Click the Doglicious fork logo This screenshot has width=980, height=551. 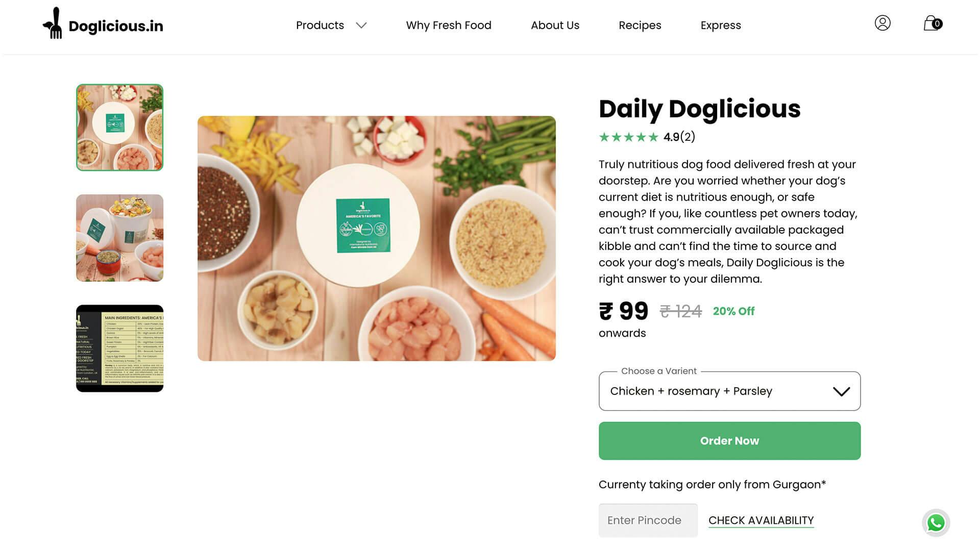55,22
